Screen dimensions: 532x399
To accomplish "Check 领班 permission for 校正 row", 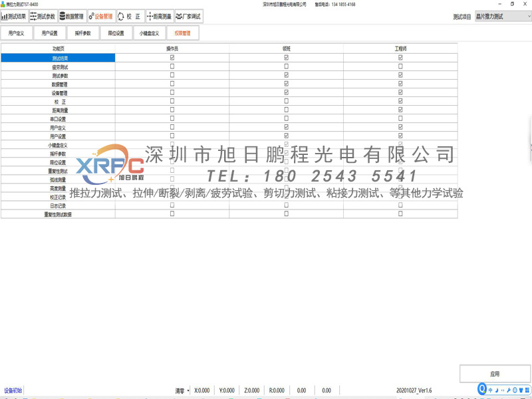I will 287,101.
